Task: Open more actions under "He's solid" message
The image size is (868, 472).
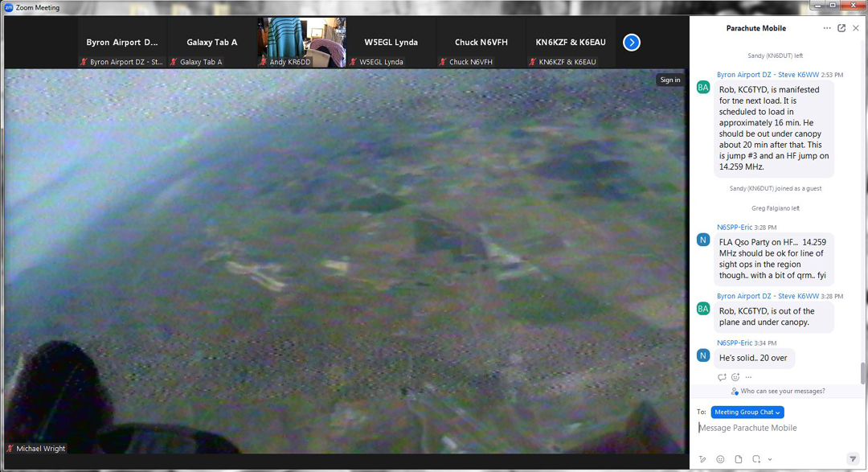Action: click(x=748, y=377)
